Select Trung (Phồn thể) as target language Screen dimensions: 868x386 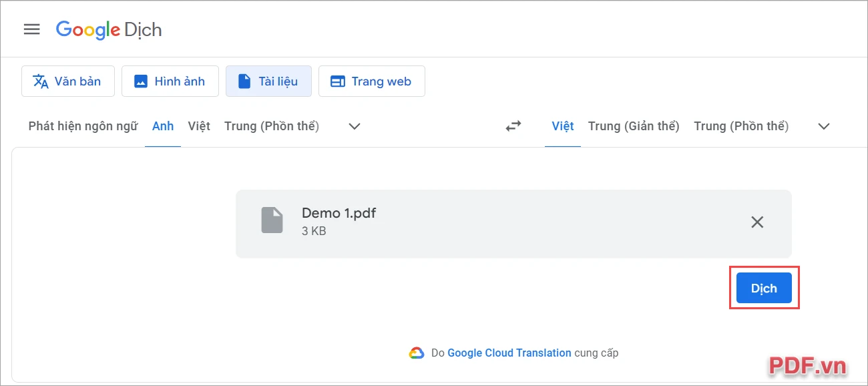click(x=741, y=126)
